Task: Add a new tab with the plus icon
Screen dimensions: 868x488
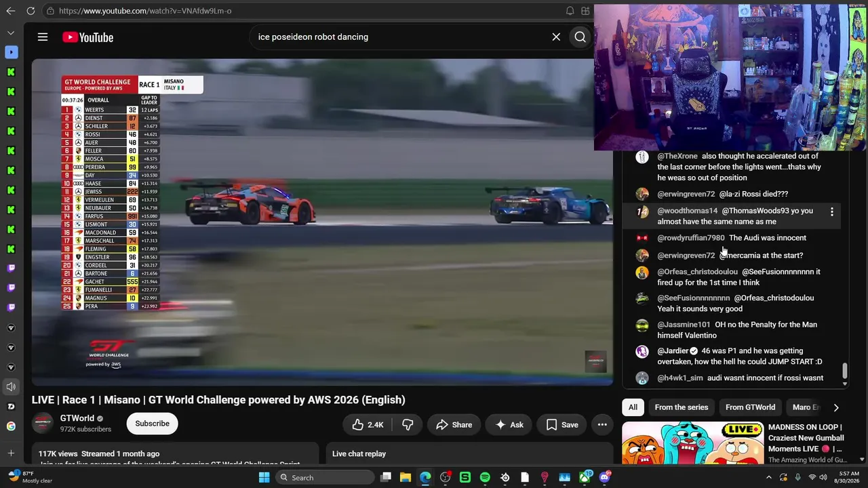Action: point(11,453)
